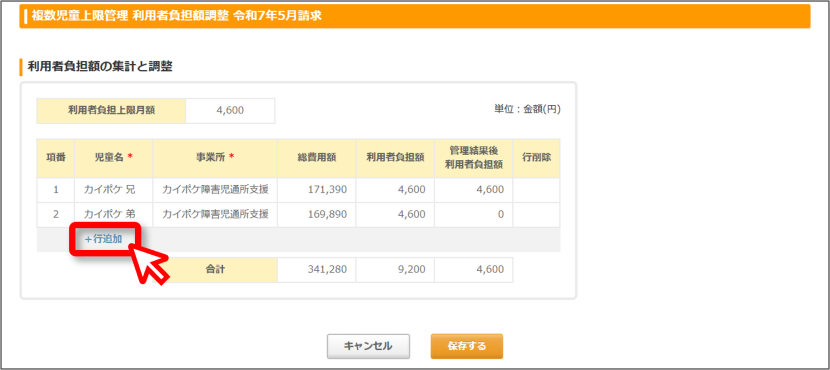Click the 項番 column header
Image resolution: width=830 pixels, height=370 pixels.
coord(56,158)
